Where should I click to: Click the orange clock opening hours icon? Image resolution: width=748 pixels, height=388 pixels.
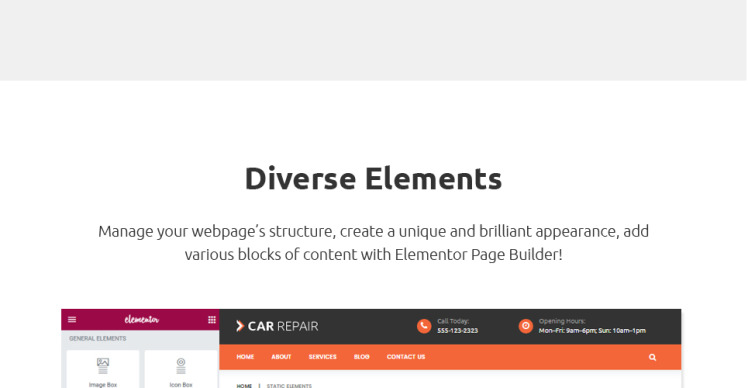point(526,326)
